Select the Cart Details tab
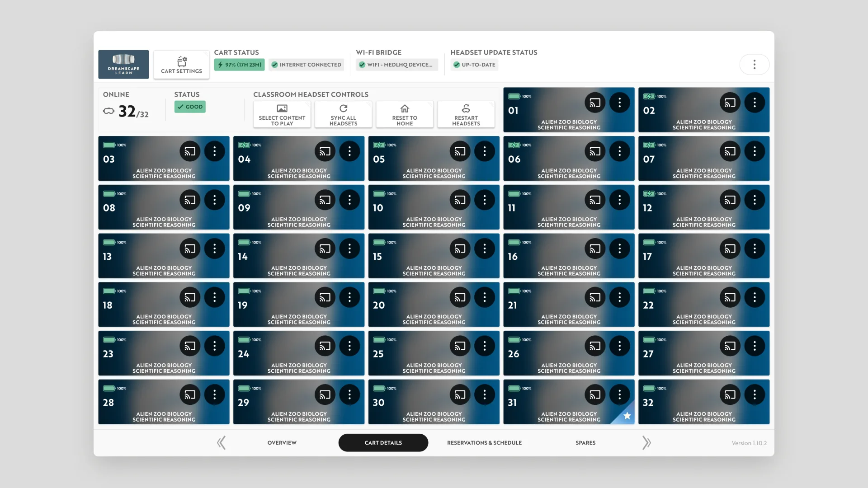Image resolution: width=868 pixels, height=488 pixels. [x=383, y=443]
